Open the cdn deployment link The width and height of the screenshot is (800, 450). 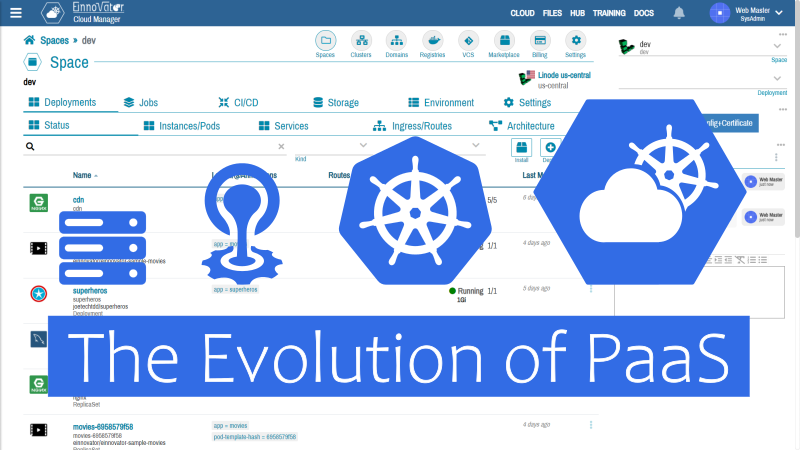click(78, 199)
